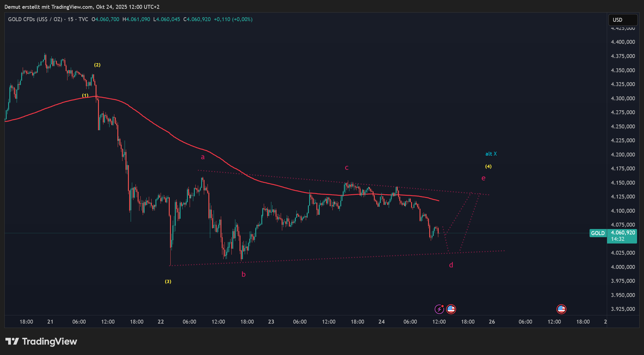Click the US flag icon beside the lightning icon
The width and height of the screenshot is (644, 355).
(x=451, y=309)
